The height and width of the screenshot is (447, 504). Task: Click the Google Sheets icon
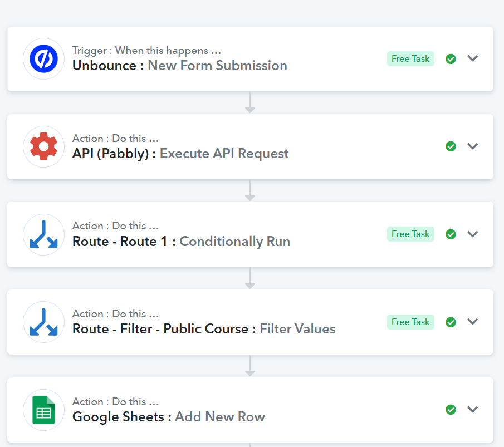[44, 410]
